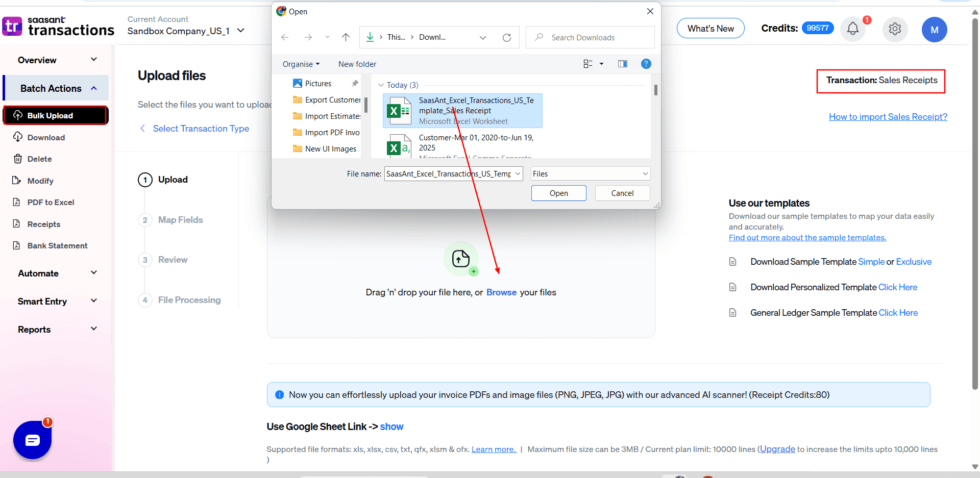
Task: Click the Bulk Upload cloud icon
Action: tap(18, 115)
